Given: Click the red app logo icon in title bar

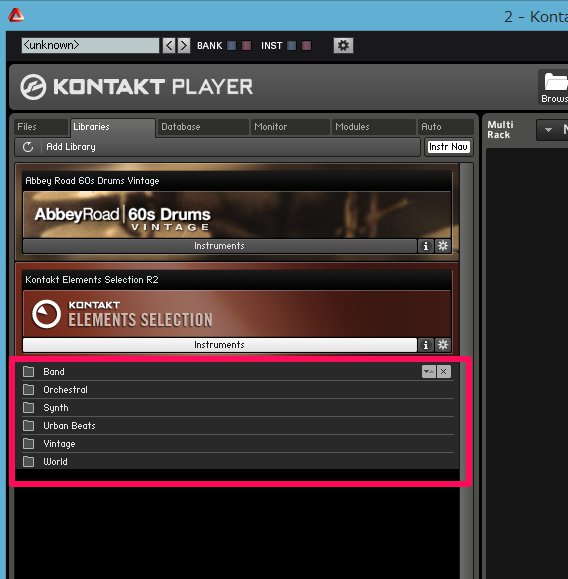Looking at the screenshot, I should pos(16,15).
